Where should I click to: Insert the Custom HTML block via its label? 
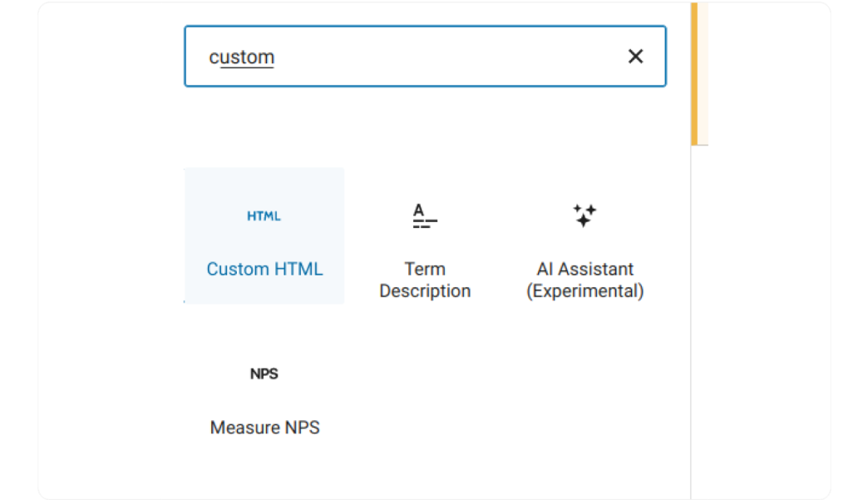pos(264,269)
